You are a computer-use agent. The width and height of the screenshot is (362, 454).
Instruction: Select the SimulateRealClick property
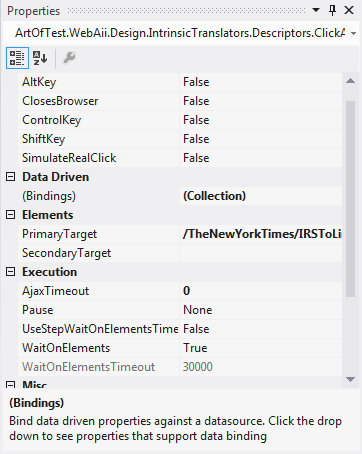coord(99,158)
